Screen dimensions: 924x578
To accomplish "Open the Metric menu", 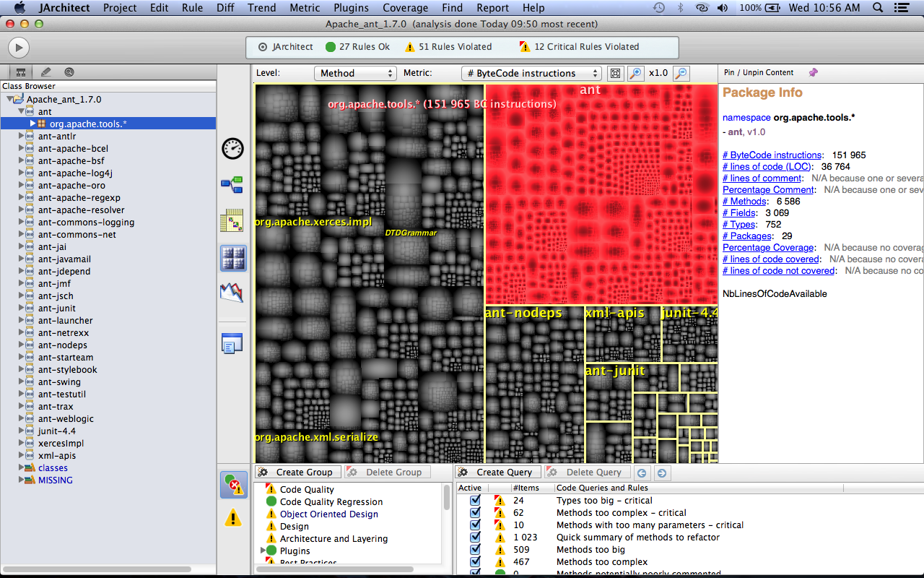I will 305,8.
